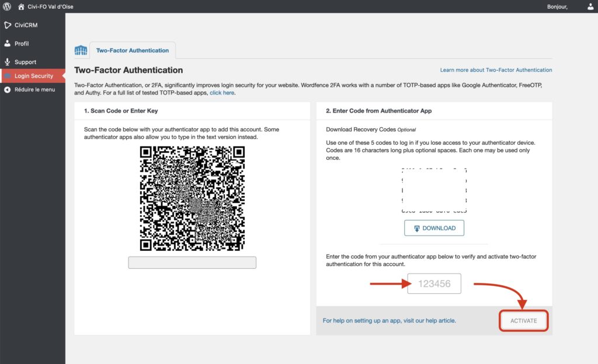The width and height of the screenshot is (598, 364).
Task: Open the Support sidebar item
Action: (25, 62)
